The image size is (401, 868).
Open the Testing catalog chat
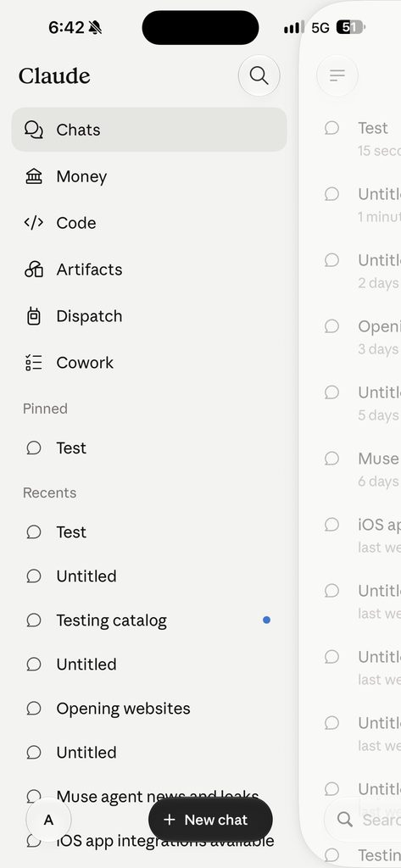(149, 620)
